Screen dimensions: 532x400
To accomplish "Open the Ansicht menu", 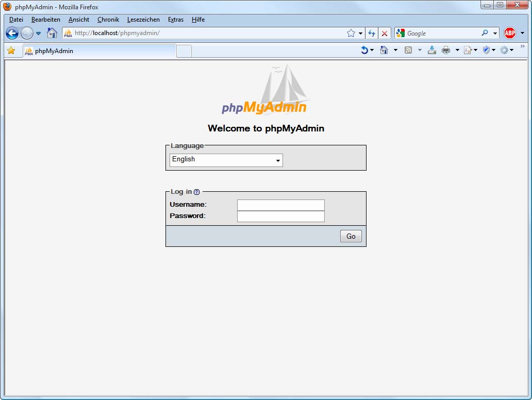I will coord(79,20).
